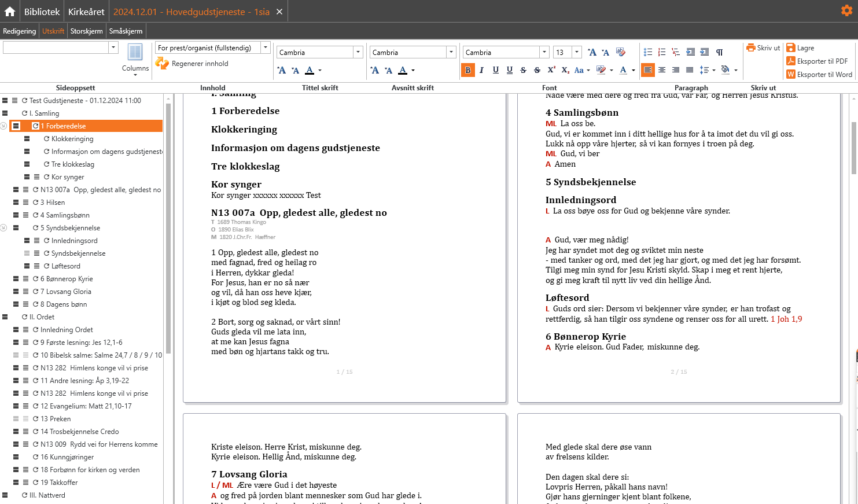Insert numbered list
The width and height of the screenshot is (858, 504).
(x=662, y=52)
